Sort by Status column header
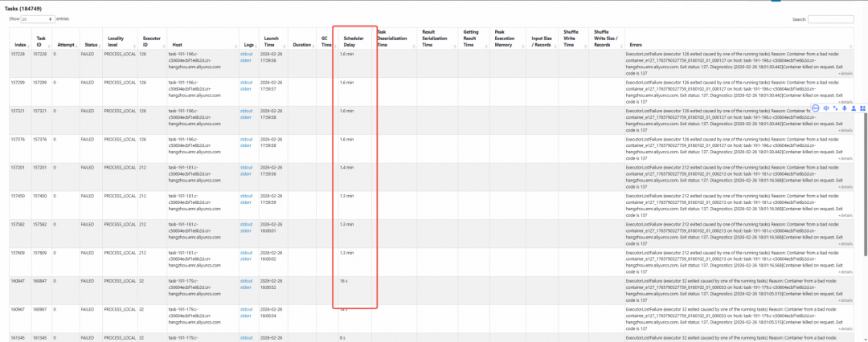Screen dimensions: 868x342 coord(91,45)
